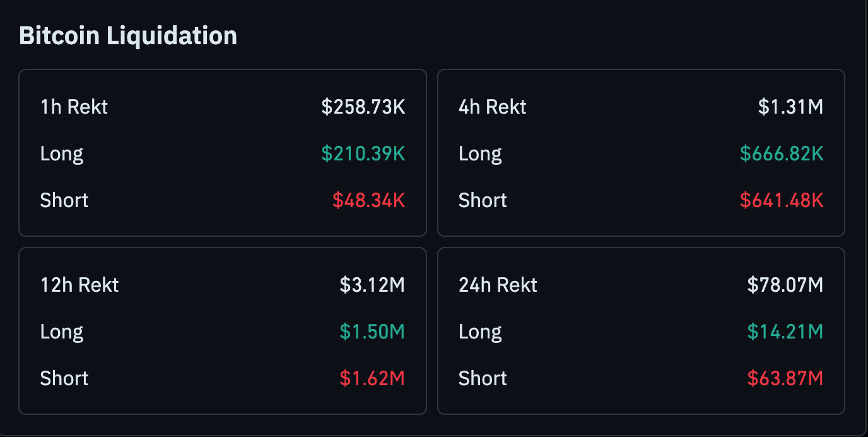Image resolution: width=868 pixels, height=437 pixels.
Task: Click the green $1.50M long value
Action: pyautogui.click(x=372, y=332)
